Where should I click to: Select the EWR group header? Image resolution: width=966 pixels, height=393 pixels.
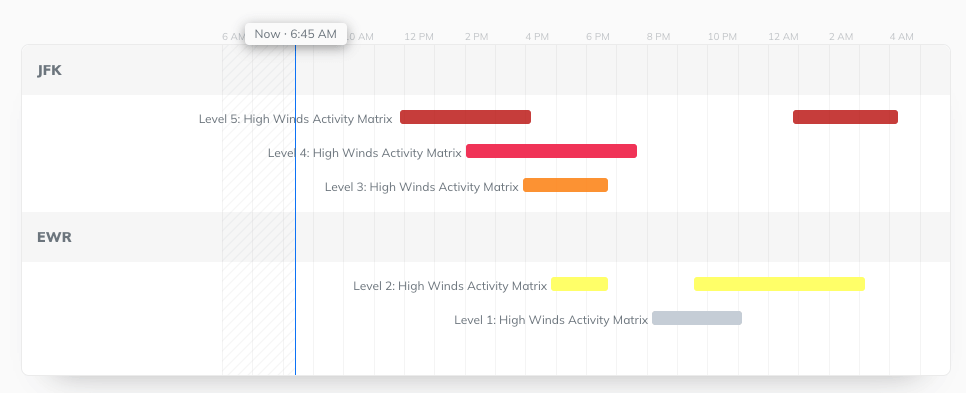(x=486, y=237)
